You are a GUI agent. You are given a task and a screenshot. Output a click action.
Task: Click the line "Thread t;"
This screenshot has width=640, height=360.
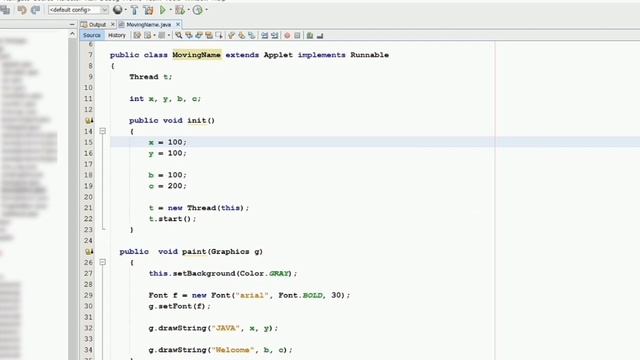click(151, 77)
